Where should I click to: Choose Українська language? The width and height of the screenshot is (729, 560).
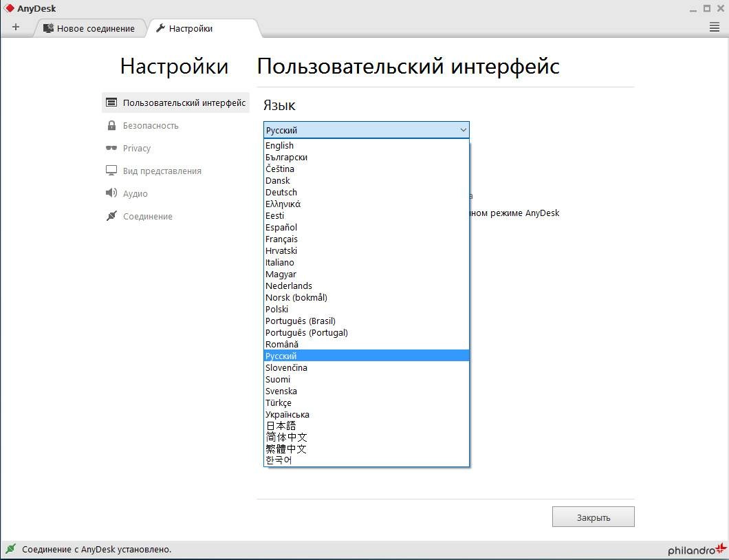coord(367,414)
